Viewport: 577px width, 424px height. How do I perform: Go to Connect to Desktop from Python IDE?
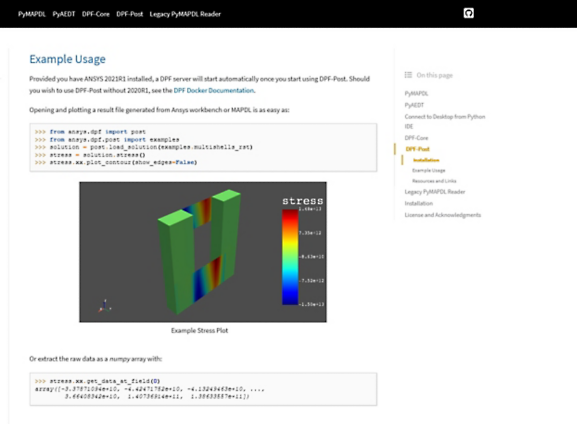click(x=445, y=121)
